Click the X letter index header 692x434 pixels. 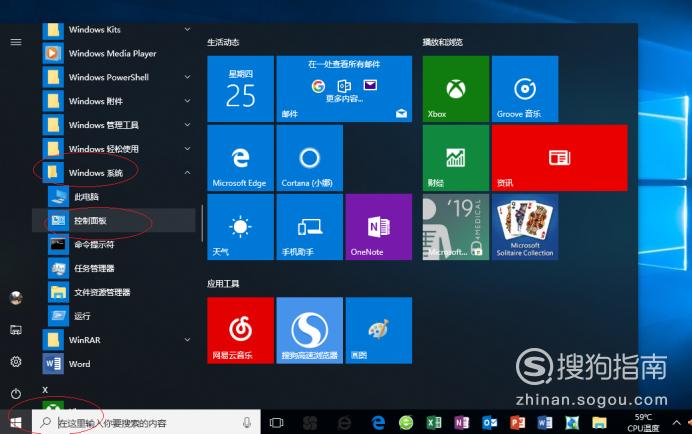(45, 390)
